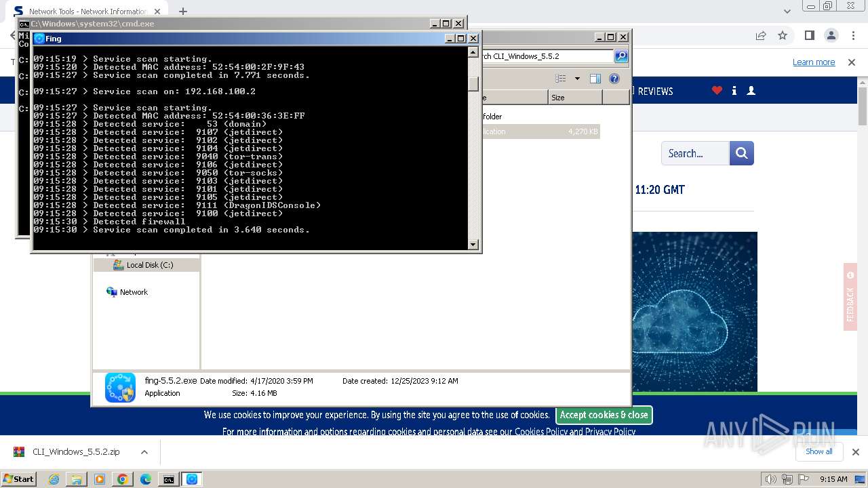Click Explorer change view icon

coord(561,79)
